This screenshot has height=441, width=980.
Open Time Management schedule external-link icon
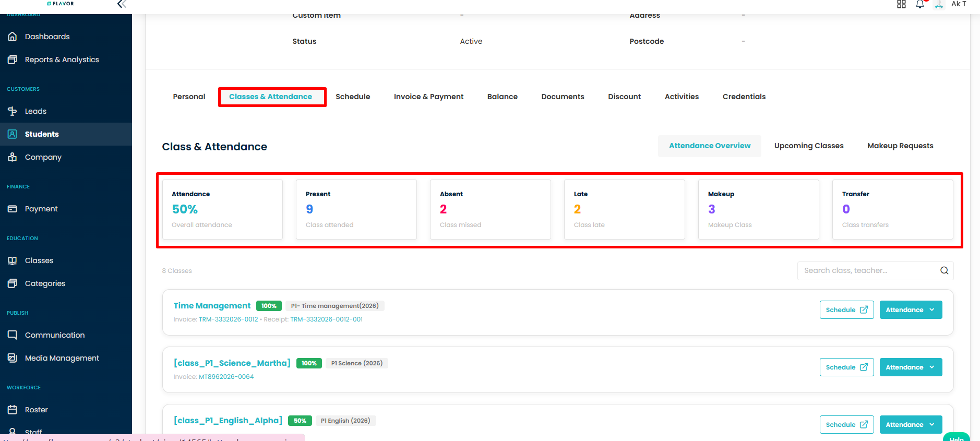(x=864, y=309)
